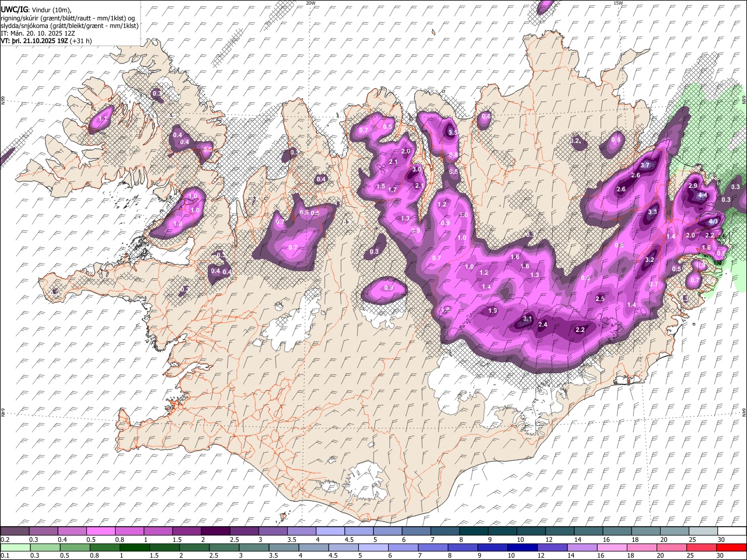Screen dimensions: 747x560
Task: Click the deep blue 10 swatch in the bottom legend row
Action: point(522,547)
